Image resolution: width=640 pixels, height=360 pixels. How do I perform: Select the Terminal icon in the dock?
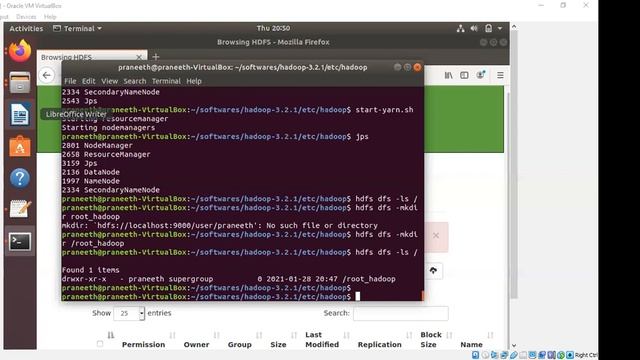coord(20,242)
